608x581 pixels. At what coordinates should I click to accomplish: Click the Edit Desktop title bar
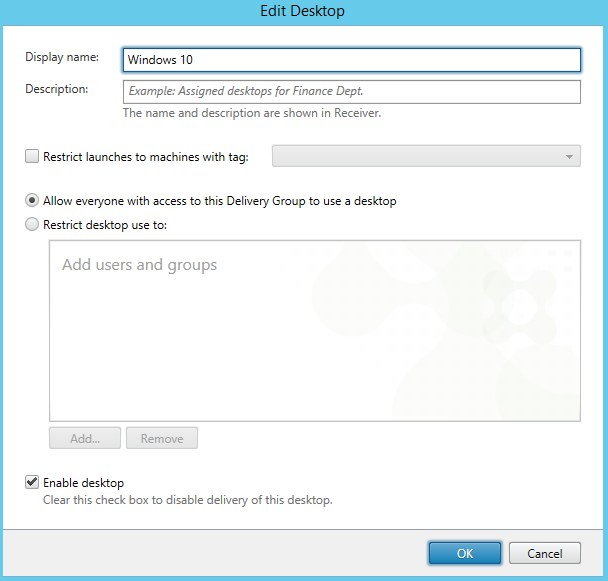tap(302, 12)
